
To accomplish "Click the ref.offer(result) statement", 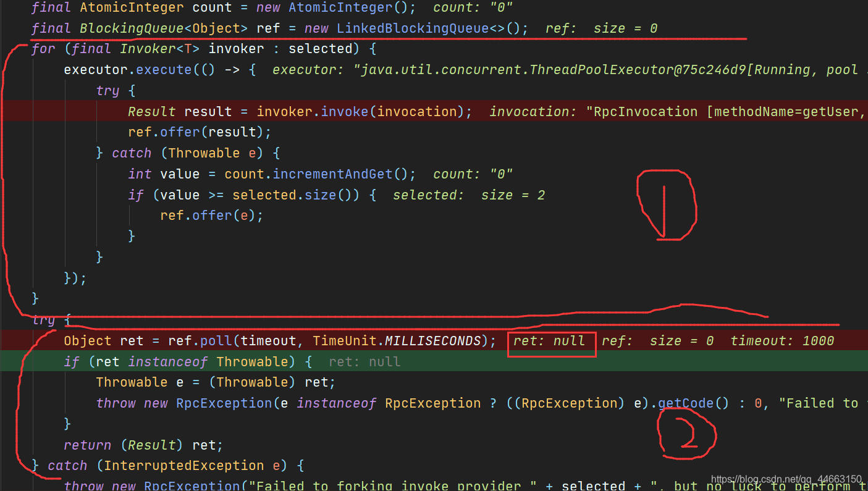I will tap(200, 132).
